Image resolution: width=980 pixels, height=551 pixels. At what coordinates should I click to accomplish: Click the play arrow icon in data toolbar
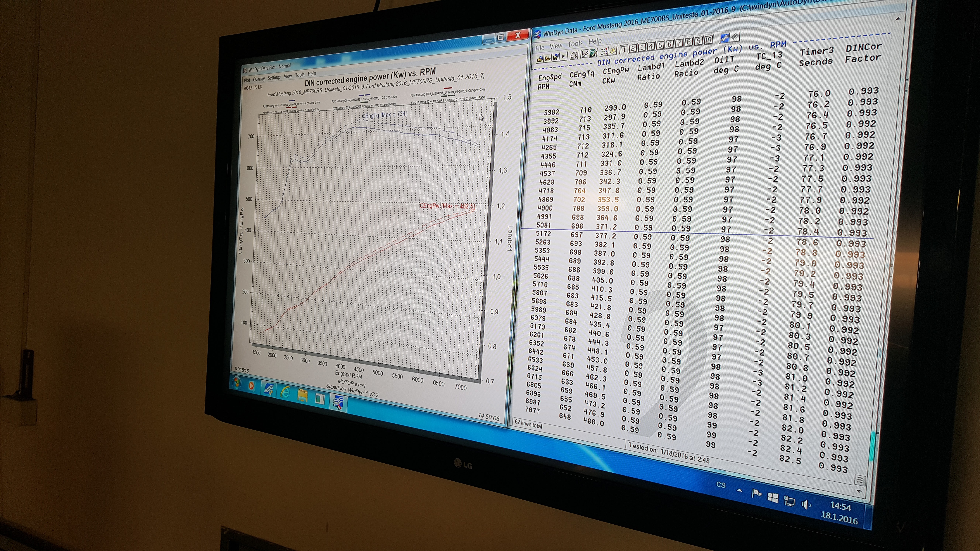(x=564, y=57)
